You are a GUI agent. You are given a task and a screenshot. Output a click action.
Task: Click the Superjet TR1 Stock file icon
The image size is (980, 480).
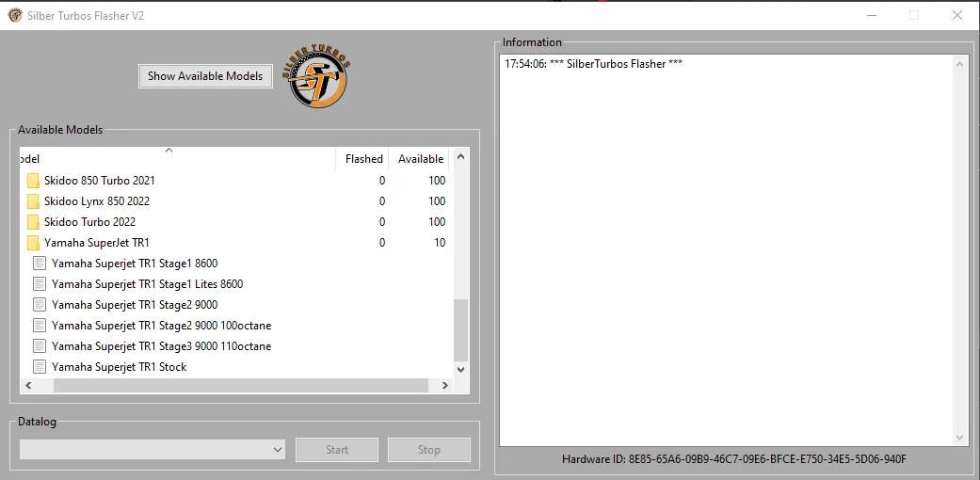pyautogui.click(x=40, y=367)
